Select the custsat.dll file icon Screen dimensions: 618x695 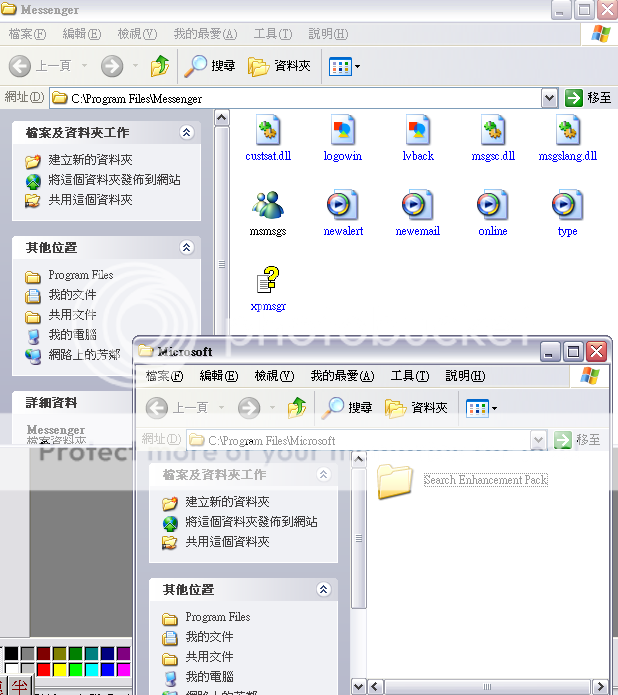pyautogui.click(x=267, y=131)
